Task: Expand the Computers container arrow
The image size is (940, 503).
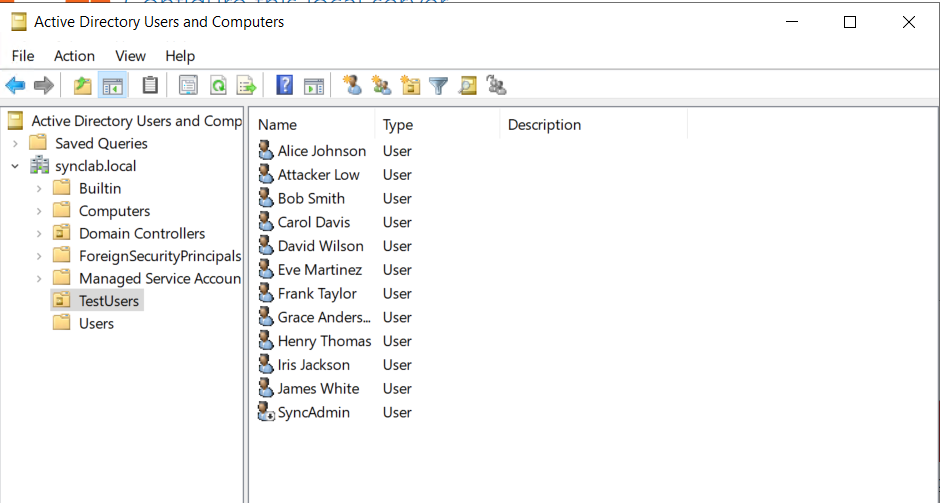Action: tap(39, 211)
